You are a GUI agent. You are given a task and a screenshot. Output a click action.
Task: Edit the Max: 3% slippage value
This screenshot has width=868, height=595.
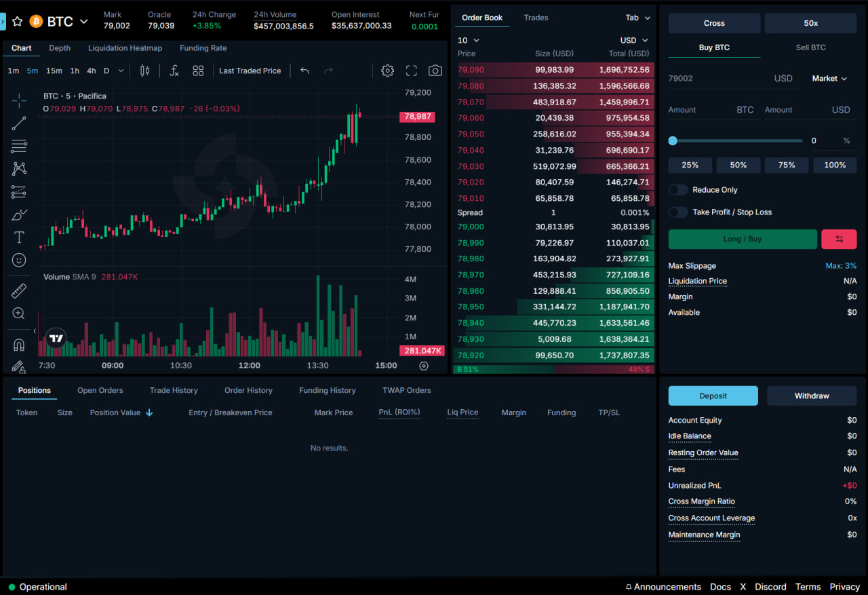[x=841, y=266]
